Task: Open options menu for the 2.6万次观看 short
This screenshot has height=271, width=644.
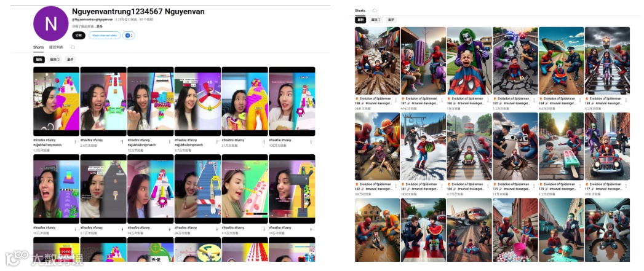Action: tap(122, 142)
